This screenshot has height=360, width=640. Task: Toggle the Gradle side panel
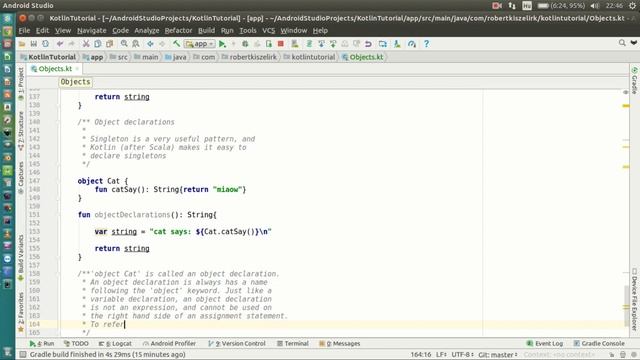pyautogui.click(x=634, y=80)
